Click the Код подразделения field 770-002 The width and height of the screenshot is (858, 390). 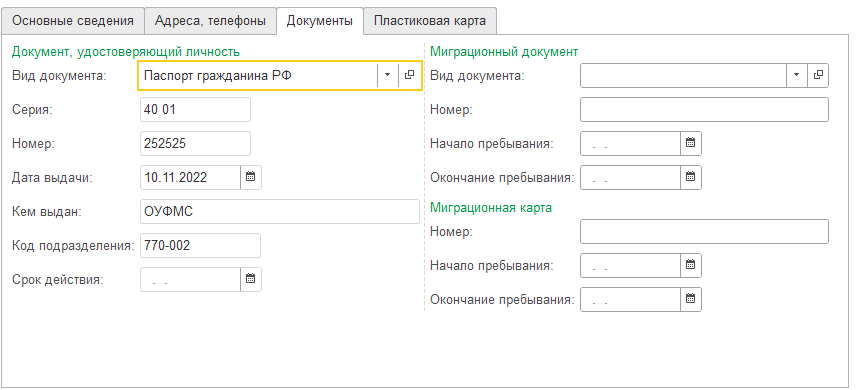click(200, 245)
